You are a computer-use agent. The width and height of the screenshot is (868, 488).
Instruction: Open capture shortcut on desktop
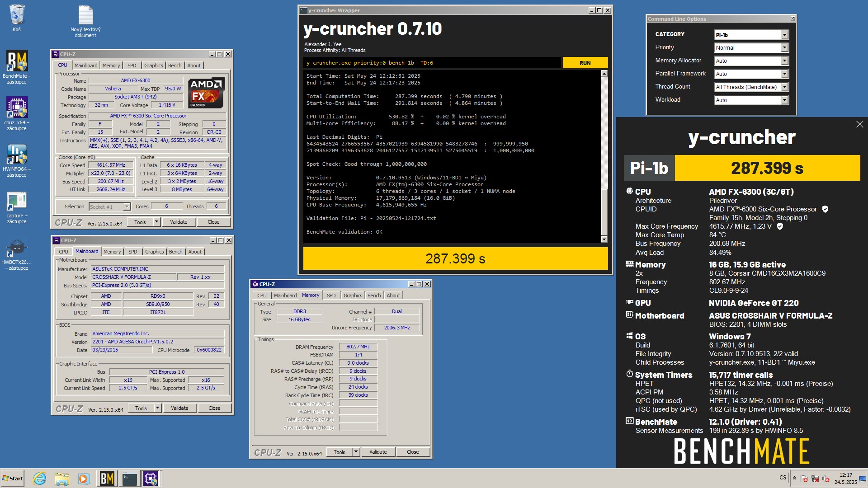[x=17, y=207]
